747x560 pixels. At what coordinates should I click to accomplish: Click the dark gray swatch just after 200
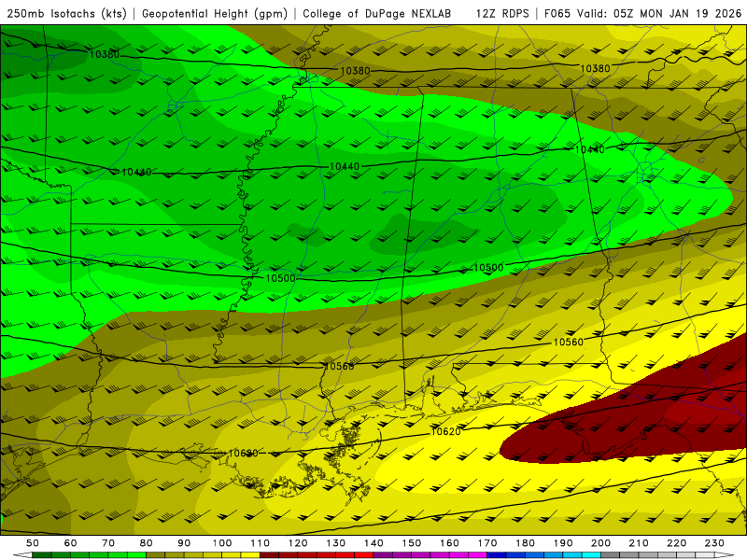[611, 555]
